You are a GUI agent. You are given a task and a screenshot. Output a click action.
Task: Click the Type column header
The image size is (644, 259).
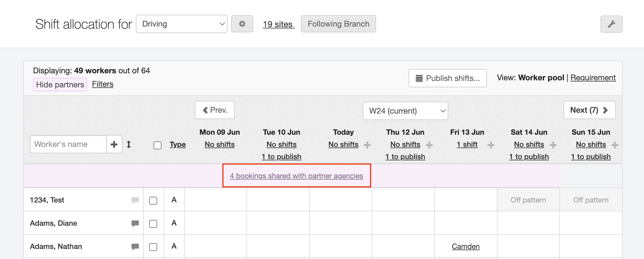click(x=178, y=144)
